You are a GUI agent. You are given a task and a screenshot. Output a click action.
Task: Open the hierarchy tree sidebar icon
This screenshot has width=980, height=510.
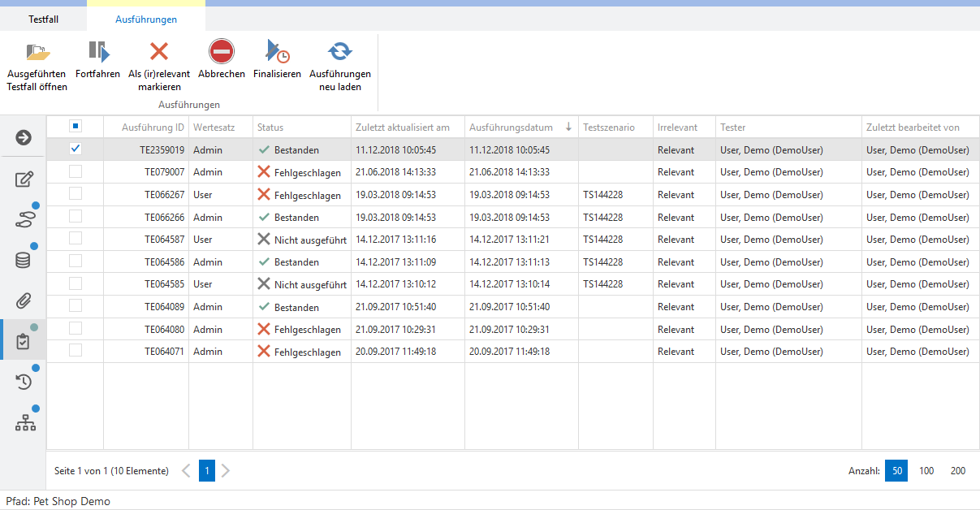tap(25, 422)
